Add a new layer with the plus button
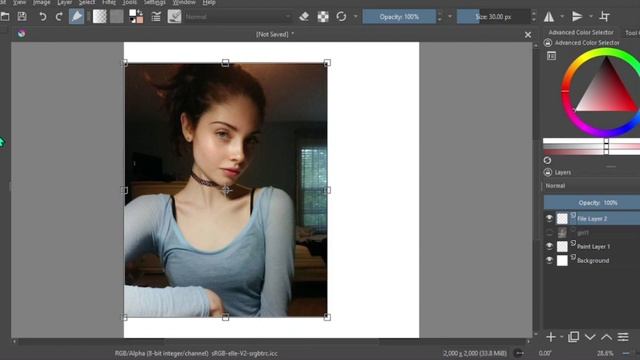Viewport: 640px width, 360px height. click(551, 337)
